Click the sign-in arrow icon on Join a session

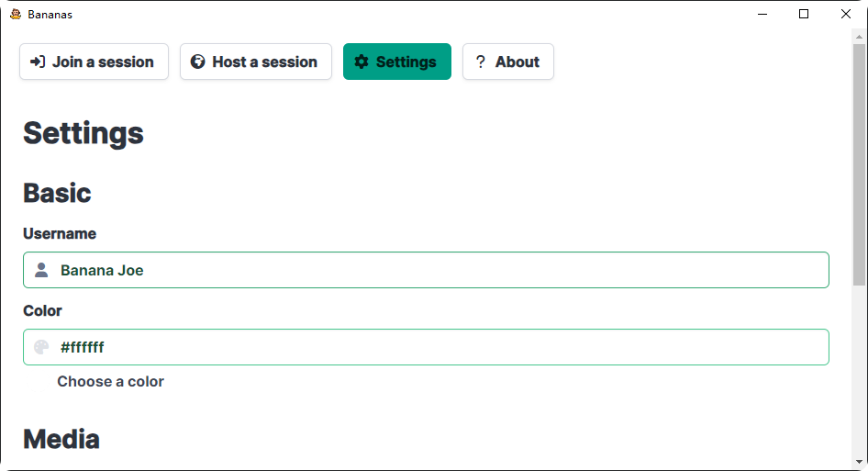click(38, 62)
